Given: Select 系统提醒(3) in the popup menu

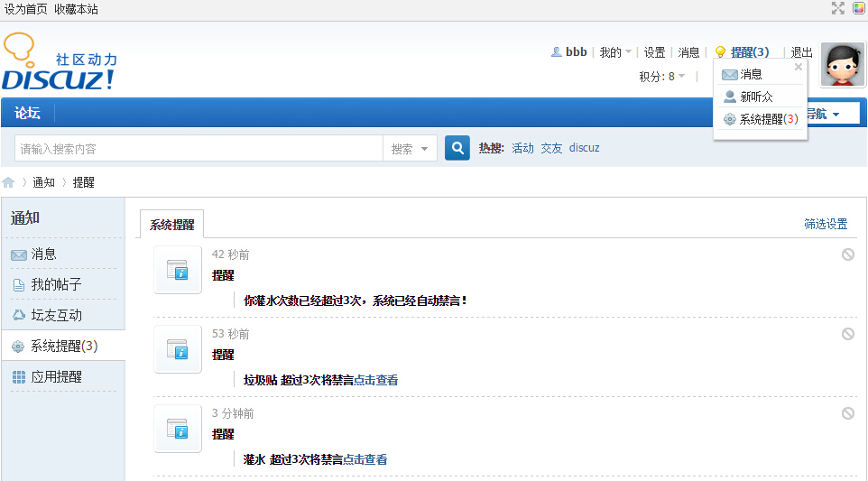Looking at the screenshot, I should (x=769, y=119).
